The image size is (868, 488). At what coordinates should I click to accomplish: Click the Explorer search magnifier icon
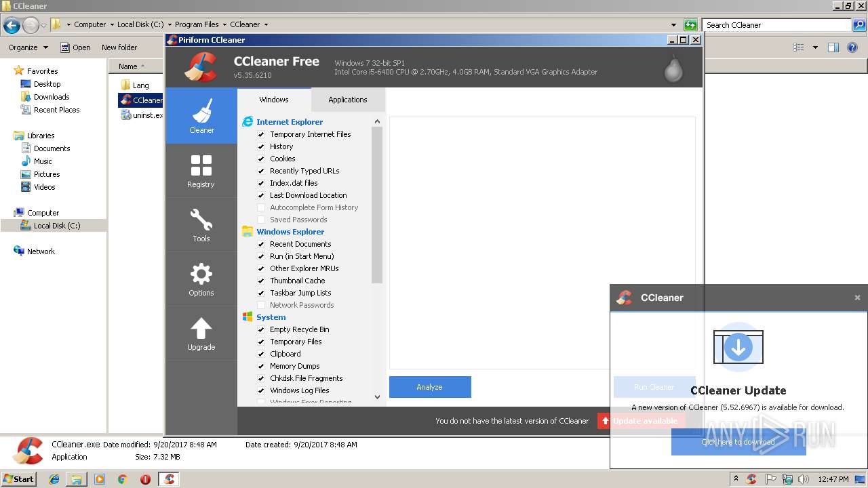coord(859,25)
